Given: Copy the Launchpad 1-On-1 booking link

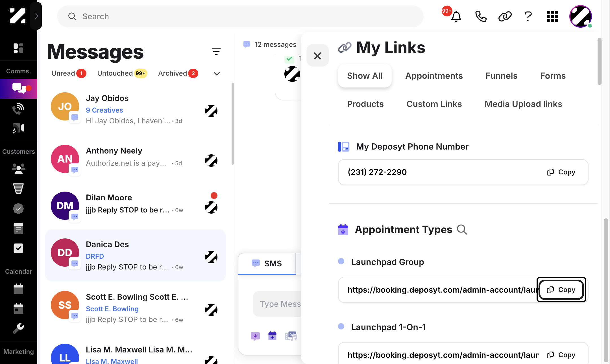Looking at the screenshot, I should (x=561, y=355).
